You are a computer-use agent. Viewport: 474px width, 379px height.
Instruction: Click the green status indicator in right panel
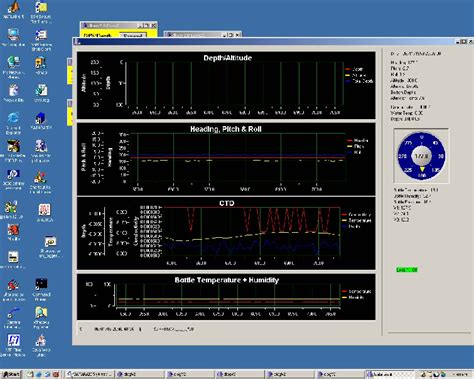pyautogui.click(x=407, y=270)
